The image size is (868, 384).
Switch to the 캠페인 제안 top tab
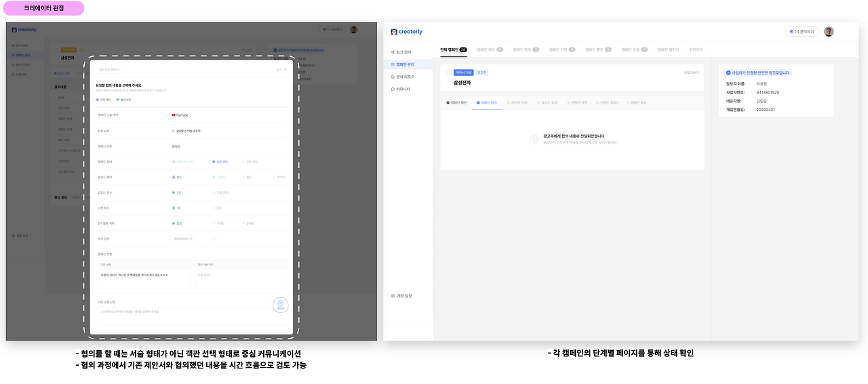tap(490, 49)
